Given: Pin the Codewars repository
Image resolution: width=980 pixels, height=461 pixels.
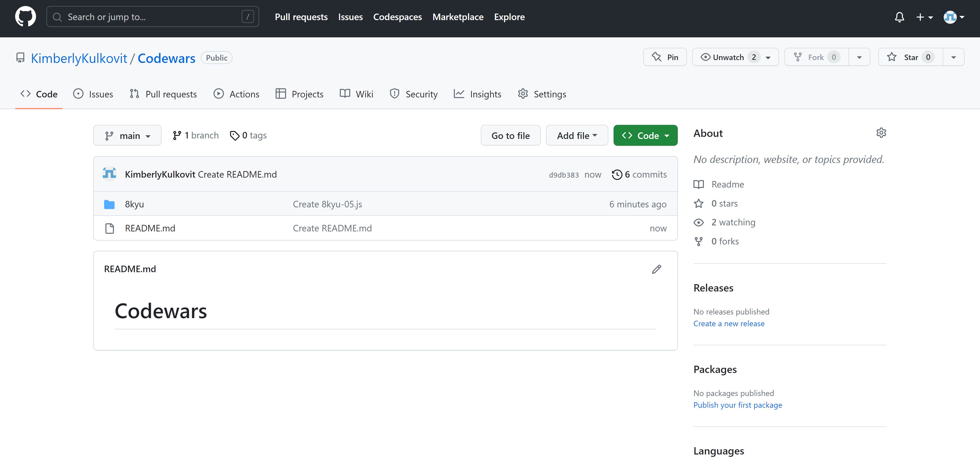Looking at the screenshot, I should point(665,57).
